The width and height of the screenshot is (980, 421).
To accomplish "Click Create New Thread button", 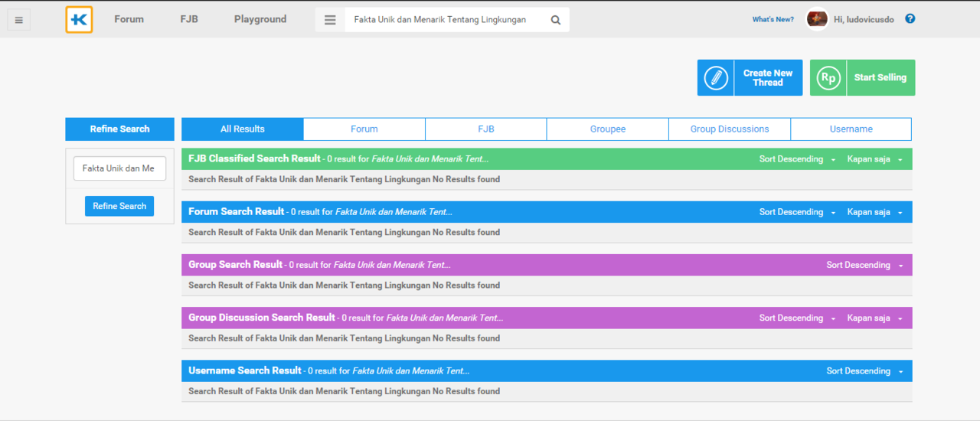I will (x=750, y=78).
